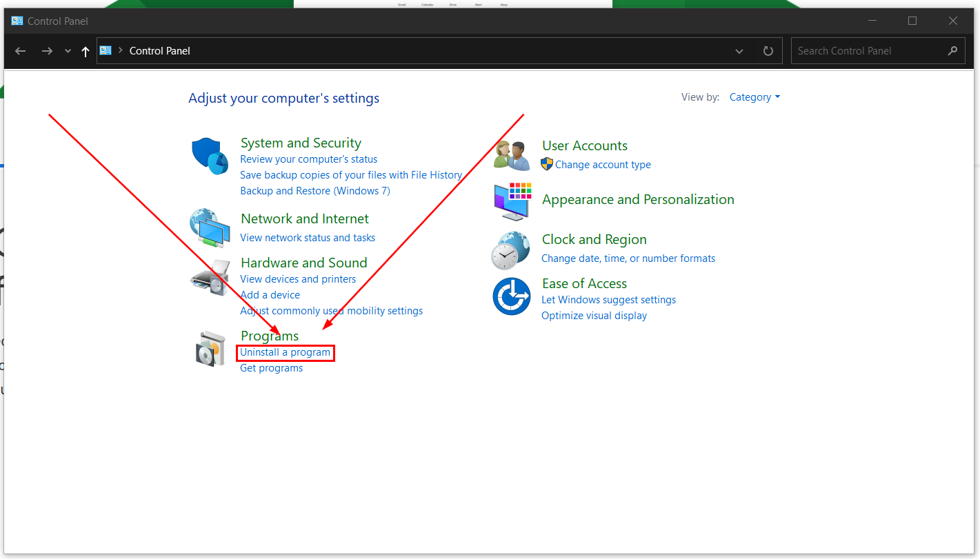Select Control Panel in breadcrumb path

(x=159, y=51)
